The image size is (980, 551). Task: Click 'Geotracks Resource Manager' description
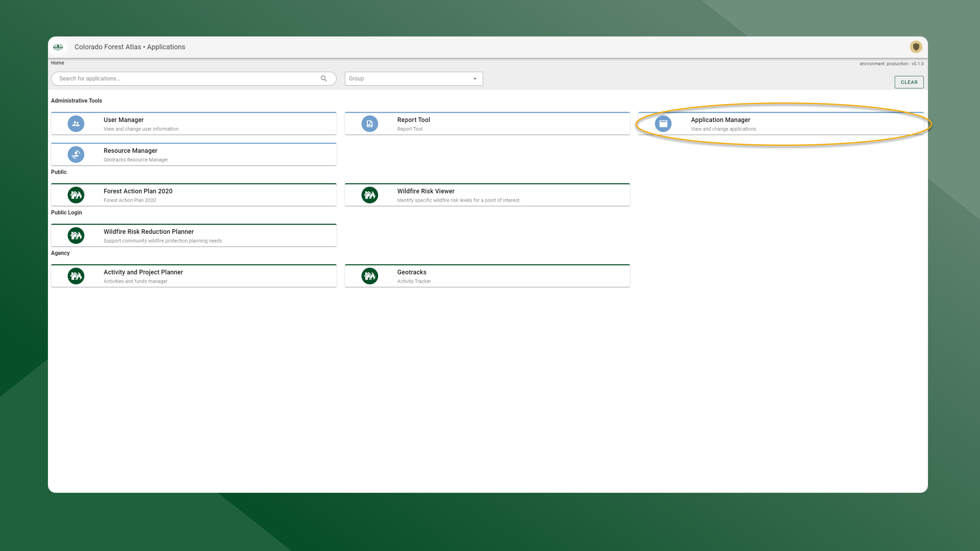pos(136,160)
